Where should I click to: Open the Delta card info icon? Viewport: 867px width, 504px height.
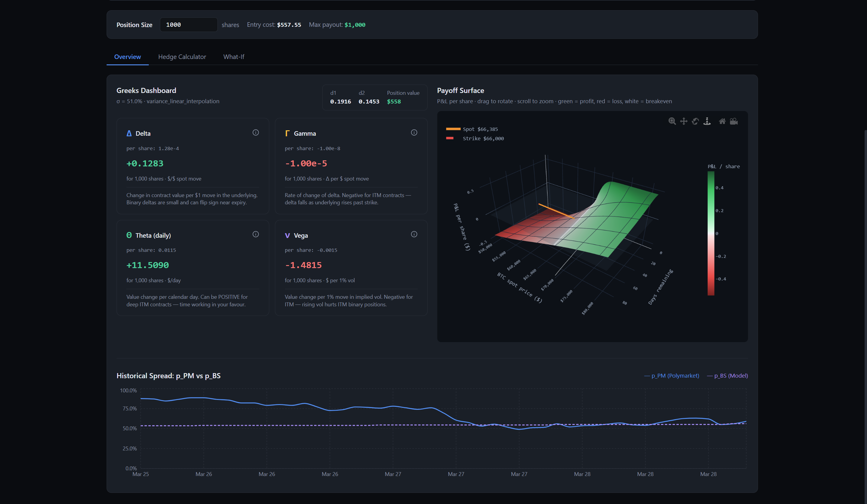coord(256,133)
